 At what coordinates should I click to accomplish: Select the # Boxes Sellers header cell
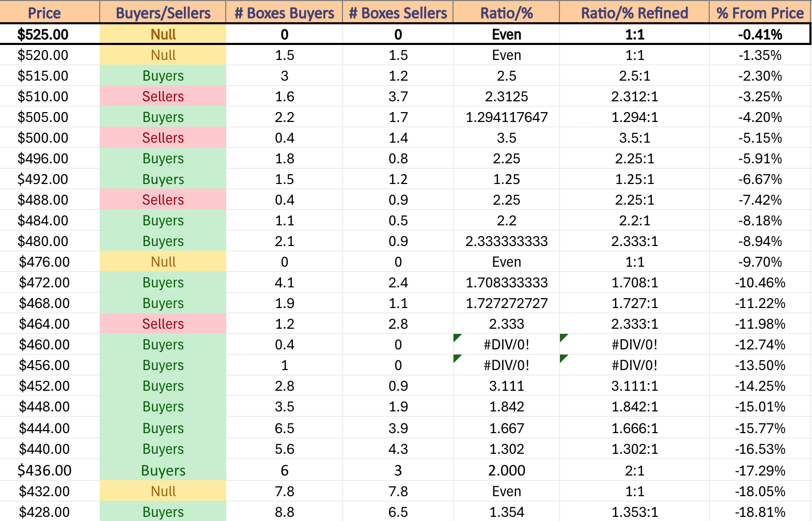coord(398,12)
